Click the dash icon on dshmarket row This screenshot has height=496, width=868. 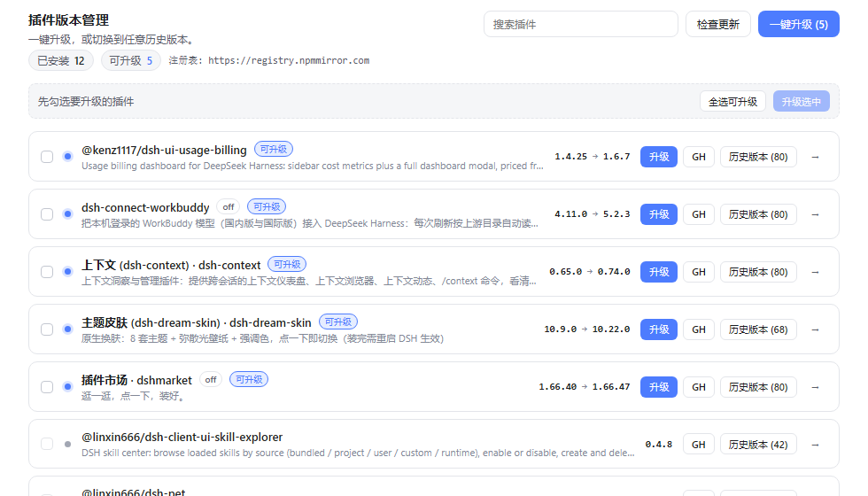(x=815, y=388)
